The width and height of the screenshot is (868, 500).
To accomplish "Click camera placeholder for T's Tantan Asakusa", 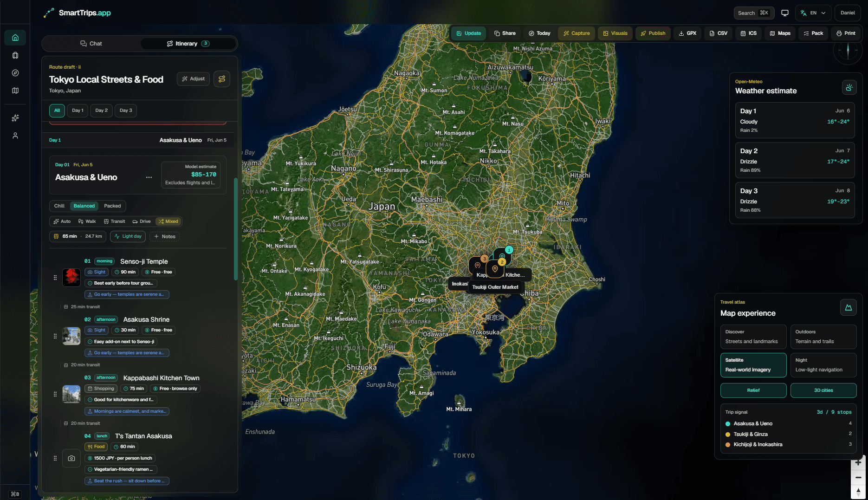I will pos(71,458).
